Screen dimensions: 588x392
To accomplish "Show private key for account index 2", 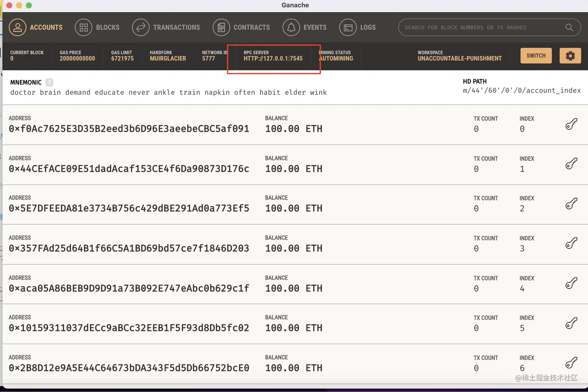I will (571, 204).
